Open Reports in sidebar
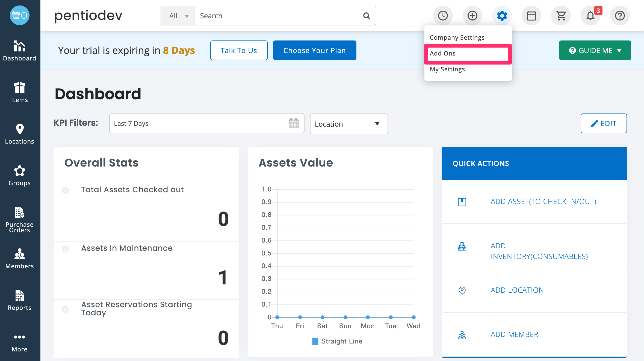 [20, 300]
